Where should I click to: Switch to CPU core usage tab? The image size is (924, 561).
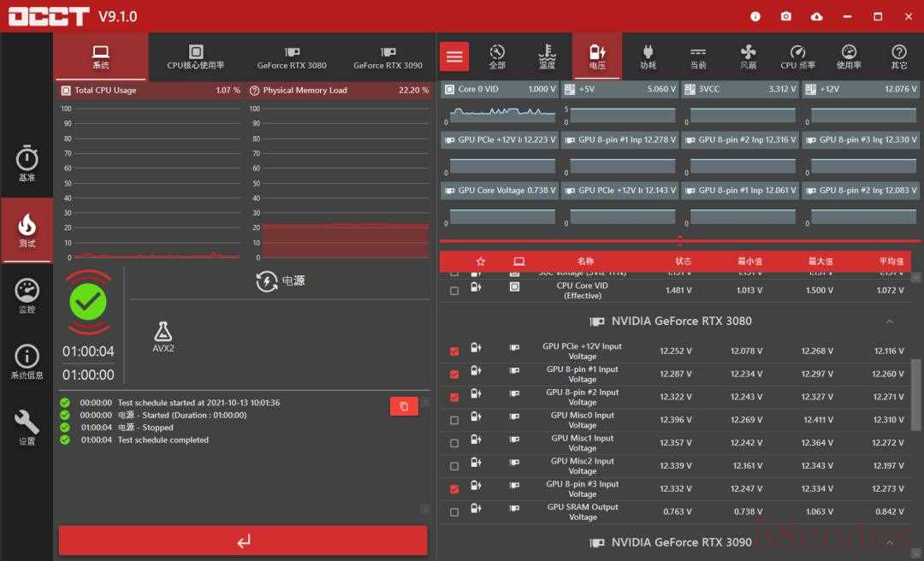[x=196, y=56]
